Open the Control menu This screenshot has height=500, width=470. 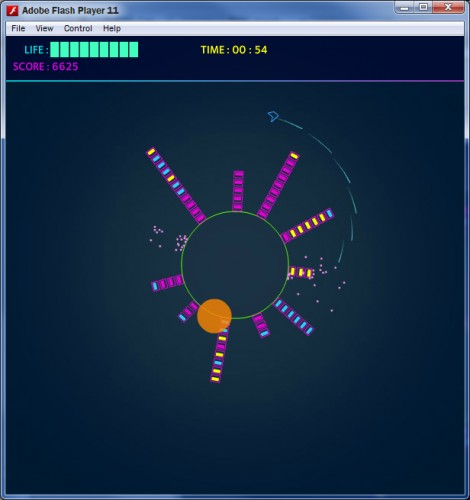click(x=78, y=28)
